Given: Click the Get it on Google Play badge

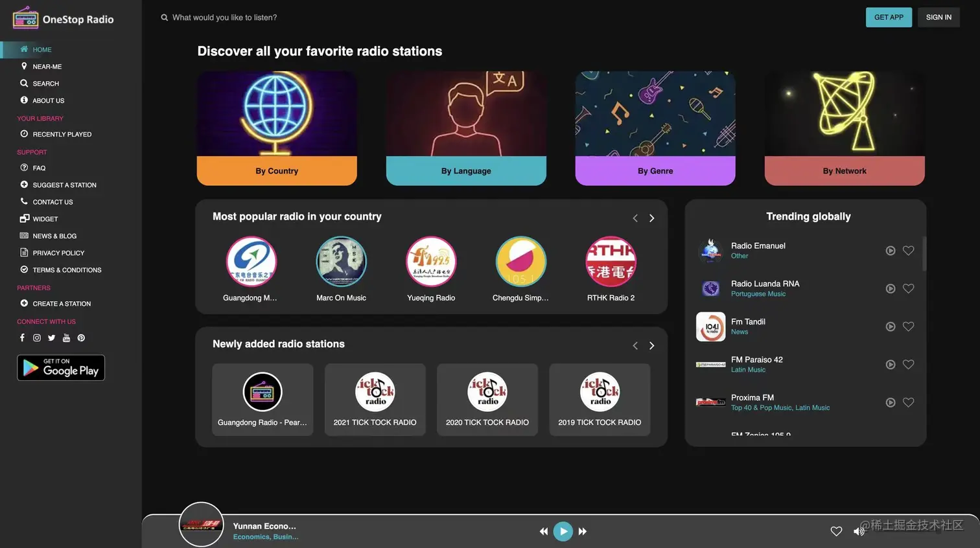Looking at the screenshot, I should coord(61,368).
